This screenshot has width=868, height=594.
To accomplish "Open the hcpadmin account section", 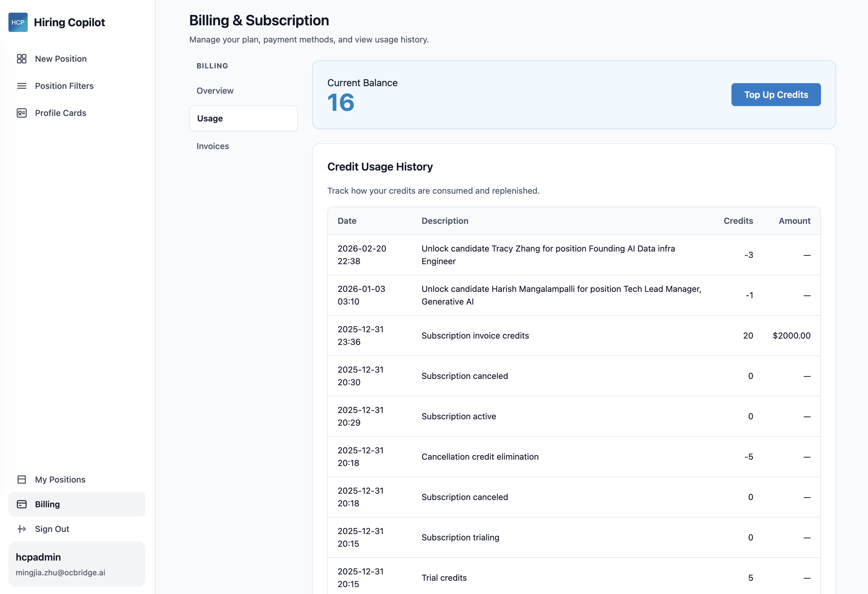I will (x=38, y=557).
